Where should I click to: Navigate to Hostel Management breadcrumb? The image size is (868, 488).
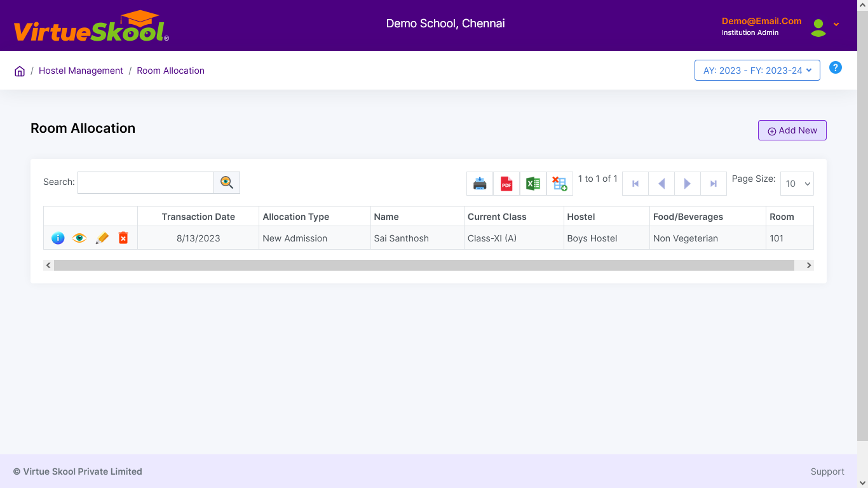[x=81, y=71]
